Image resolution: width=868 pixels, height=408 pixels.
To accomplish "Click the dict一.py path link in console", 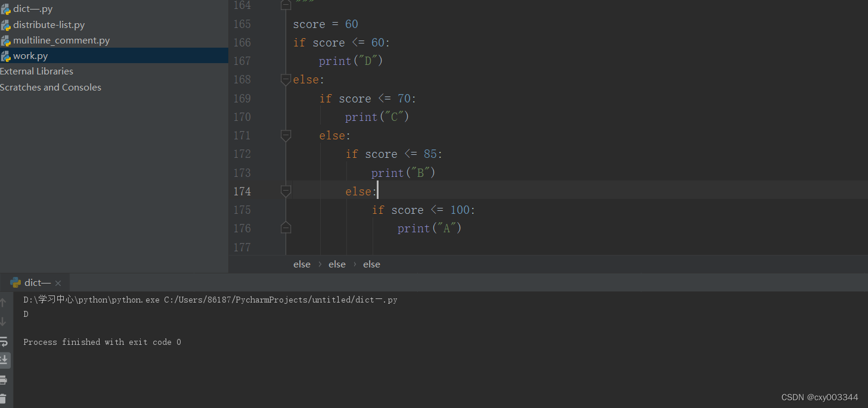I will 281,300.
